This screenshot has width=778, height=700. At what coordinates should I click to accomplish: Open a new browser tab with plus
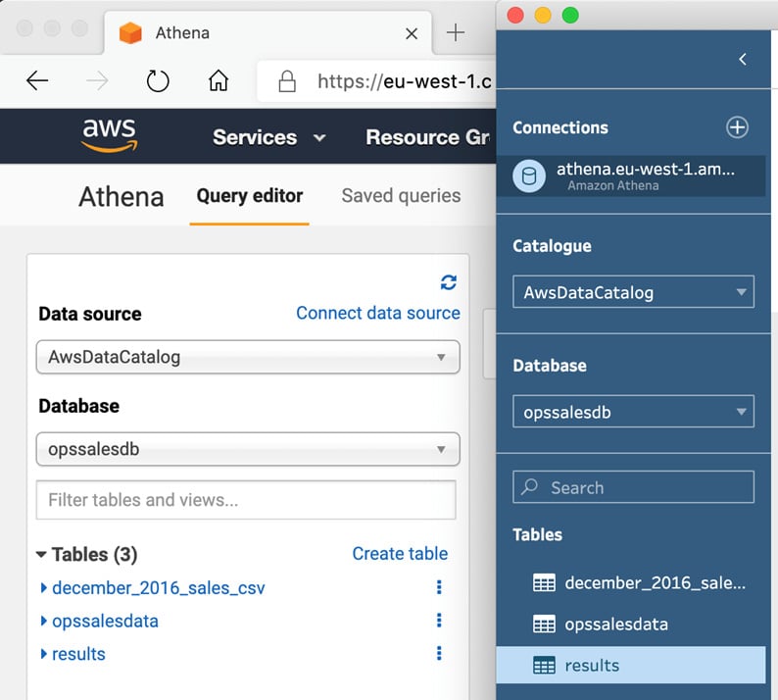455,32
